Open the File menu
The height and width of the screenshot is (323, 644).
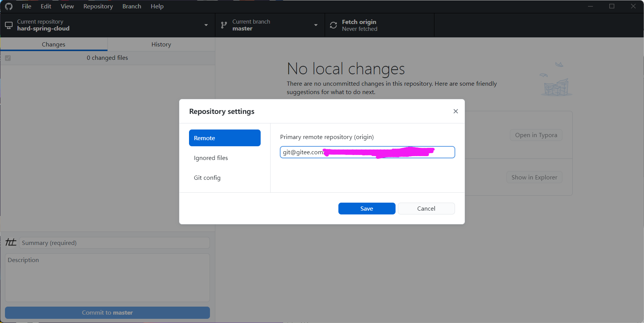[x=27, y=6]
